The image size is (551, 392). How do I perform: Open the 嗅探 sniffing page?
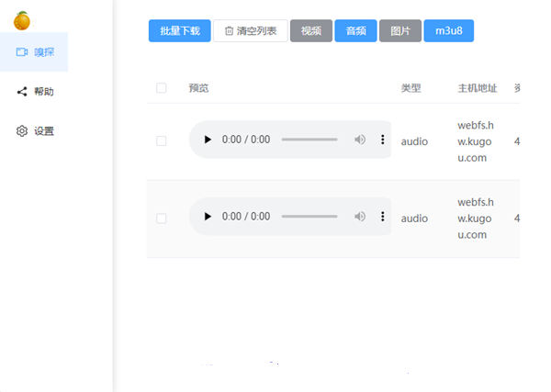[35, 52]
